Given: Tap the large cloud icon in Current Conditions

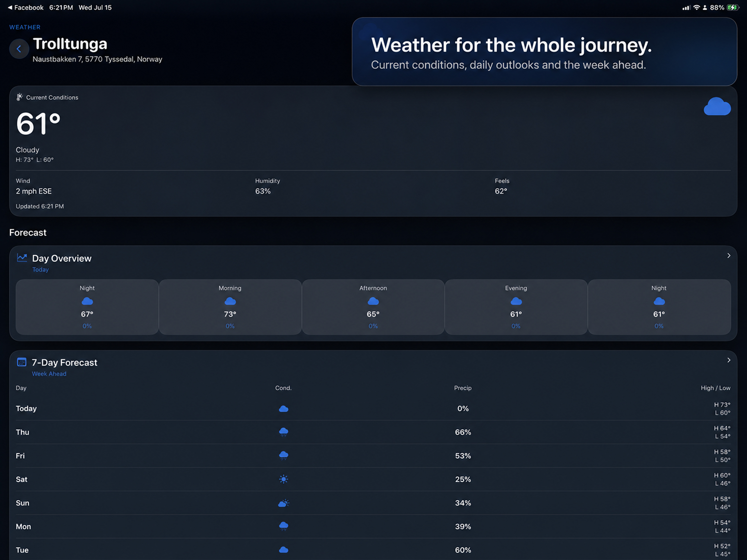Looking at the screenshot, I should [x=717, y=106].
